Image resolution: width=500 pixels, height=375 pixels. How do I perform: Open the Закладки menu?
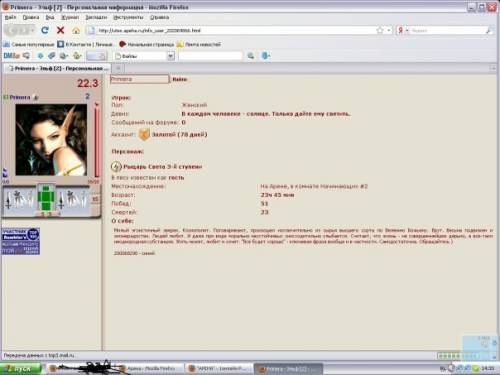96,17
